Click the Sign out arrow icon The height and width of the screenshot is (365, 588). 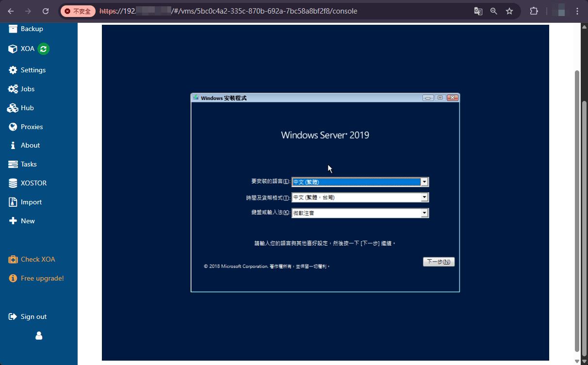(x=13, y=316)
